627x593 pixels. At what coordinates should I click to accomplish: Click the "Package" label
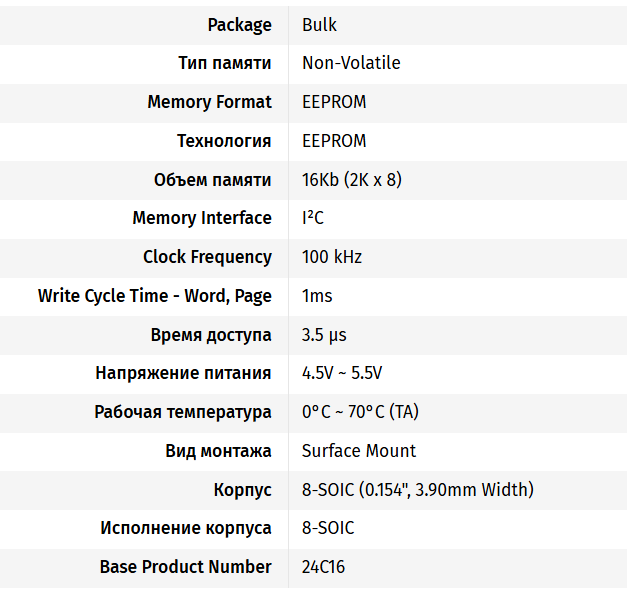pos(239,25)
